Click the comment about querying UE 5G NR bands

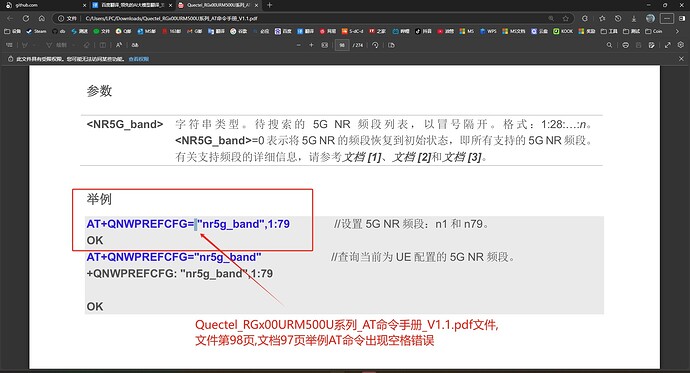coord(423,257)
